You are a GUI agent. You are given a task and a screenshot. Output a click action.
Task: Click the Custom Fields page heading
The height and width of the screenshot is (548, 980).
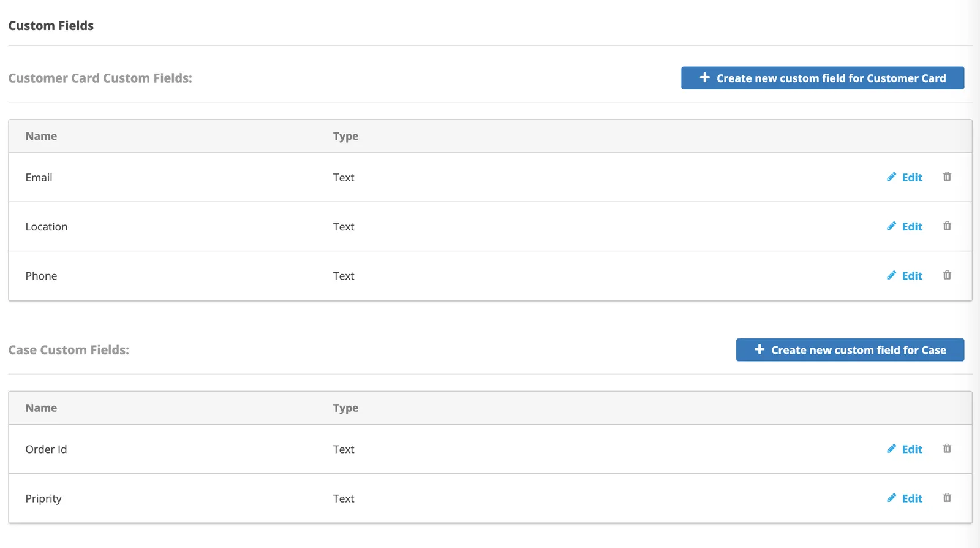(51, 26)
